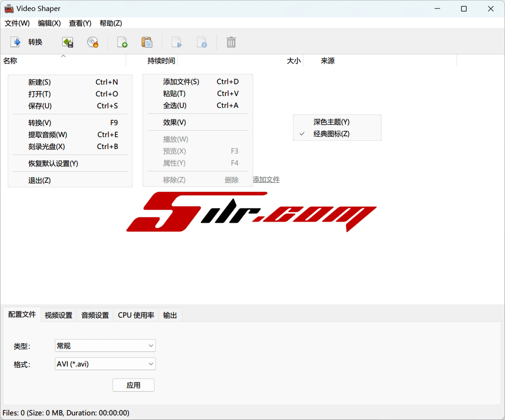The image size is (505, 420).
Task: Click the paste clipboard toolbar icon
Action: (x=147, y=42)
